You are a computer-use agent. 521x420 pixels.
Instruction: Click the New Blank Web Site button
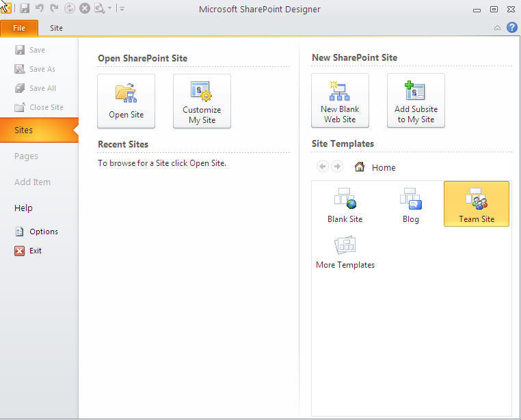pyautogui.click(x=340, y=100)
